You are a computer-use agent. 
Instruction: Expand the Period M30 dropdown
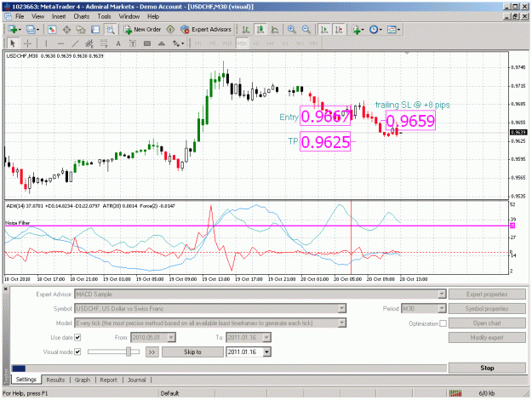point(442,308)
